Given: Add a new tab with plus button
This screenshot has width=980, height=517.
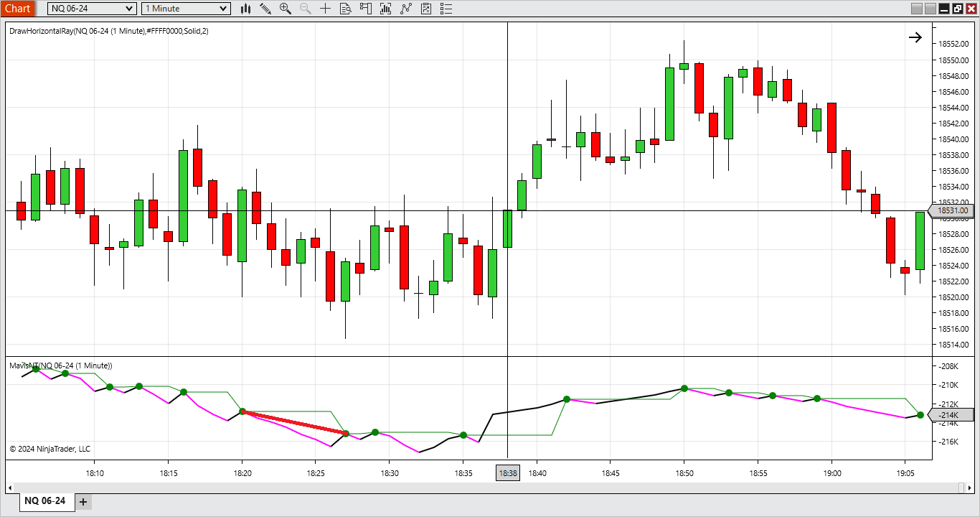Looking at the screenshot, I should (x=83, y=502).
